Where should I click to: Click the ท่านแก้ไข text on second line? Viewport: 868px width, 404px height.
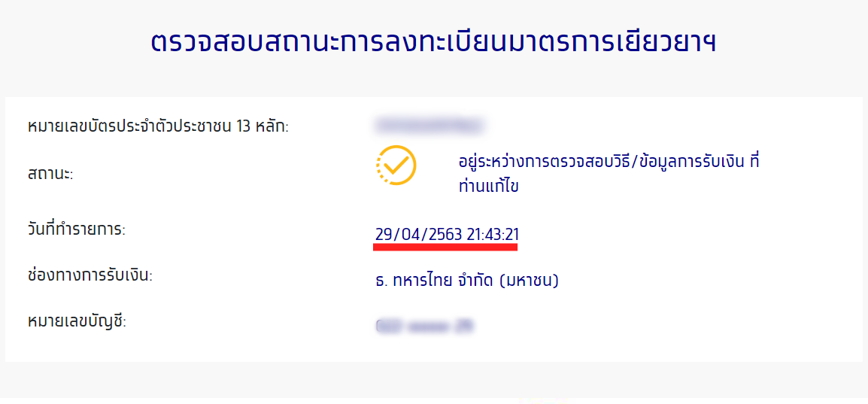(x=488, y=186)
